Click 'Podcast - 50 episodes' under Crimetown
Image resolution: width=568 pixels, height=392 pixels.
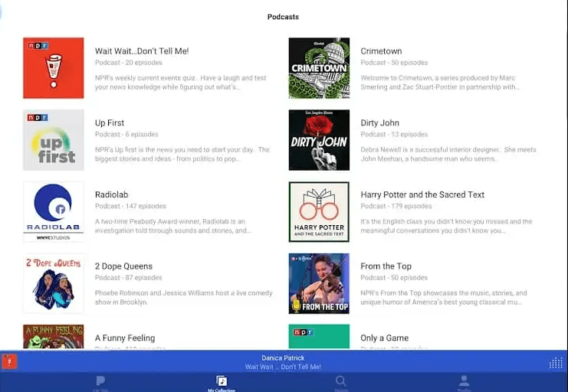394,62
